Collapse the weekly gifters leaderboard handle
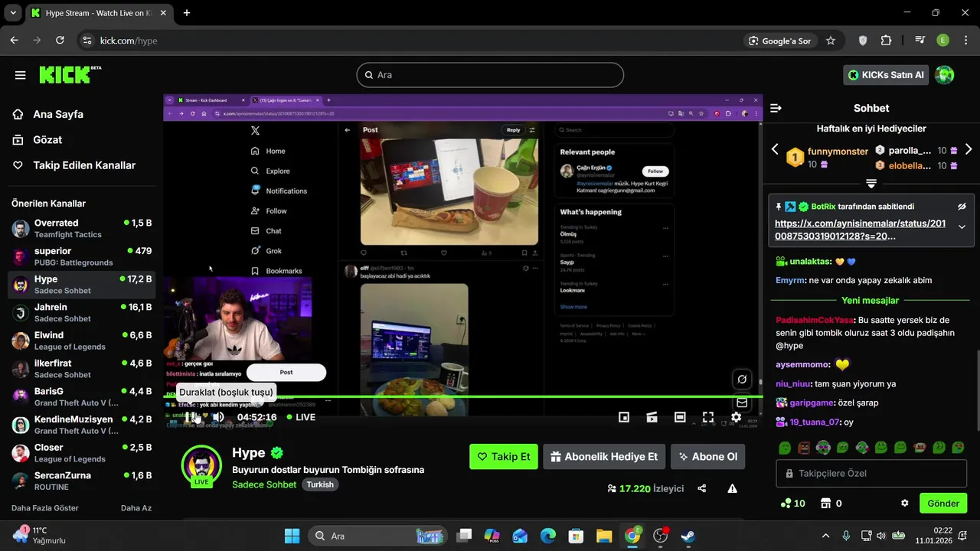 tap(871, 184)
